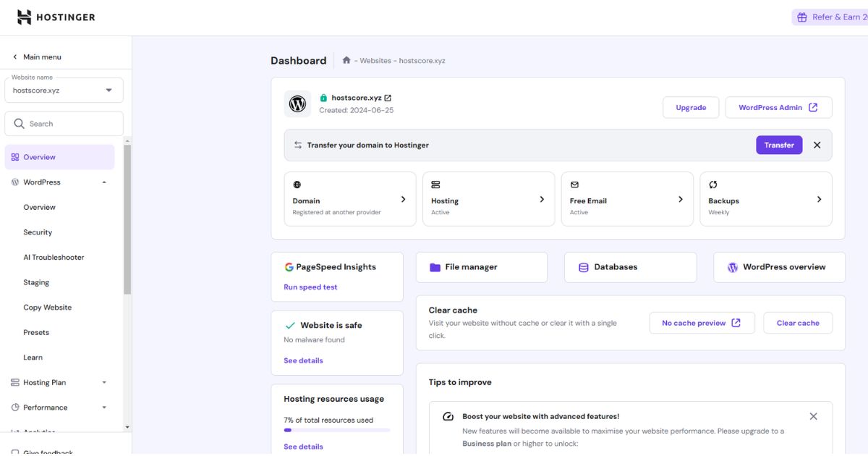Viewport: 868px width, 456px height.
Task: Click the Free Email envelope icon
Action: pyautogui.click(x=574, y=185)
